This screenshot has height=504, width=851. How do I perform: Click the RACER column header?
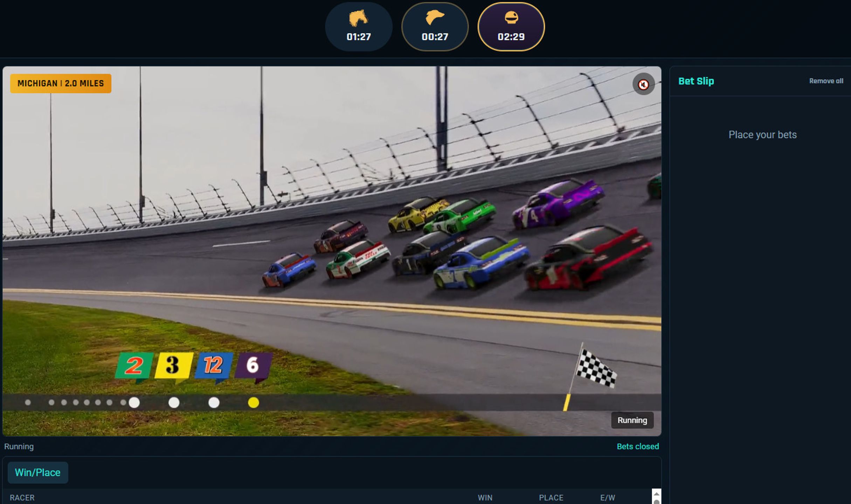(x=22, y=498)
